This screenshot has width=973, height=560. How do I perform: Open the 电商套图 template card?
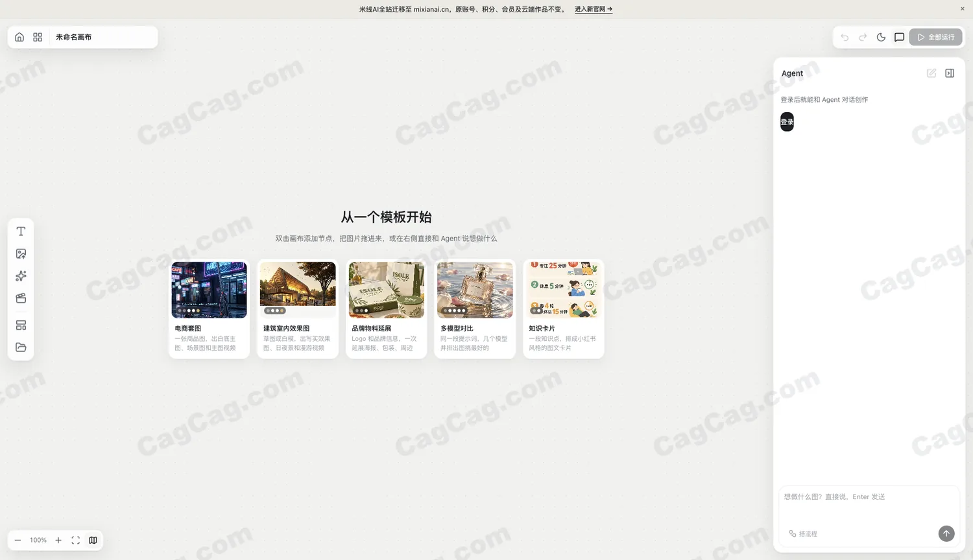pyautogui.click(x=209, y=309)
